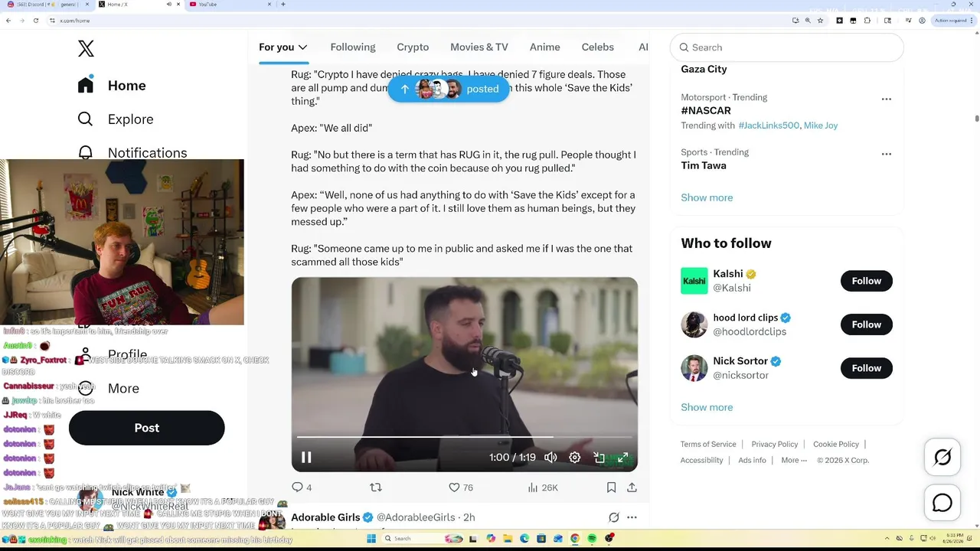Open the floating Messages chat button
The image size is (980, 551).
pos(942,503)
